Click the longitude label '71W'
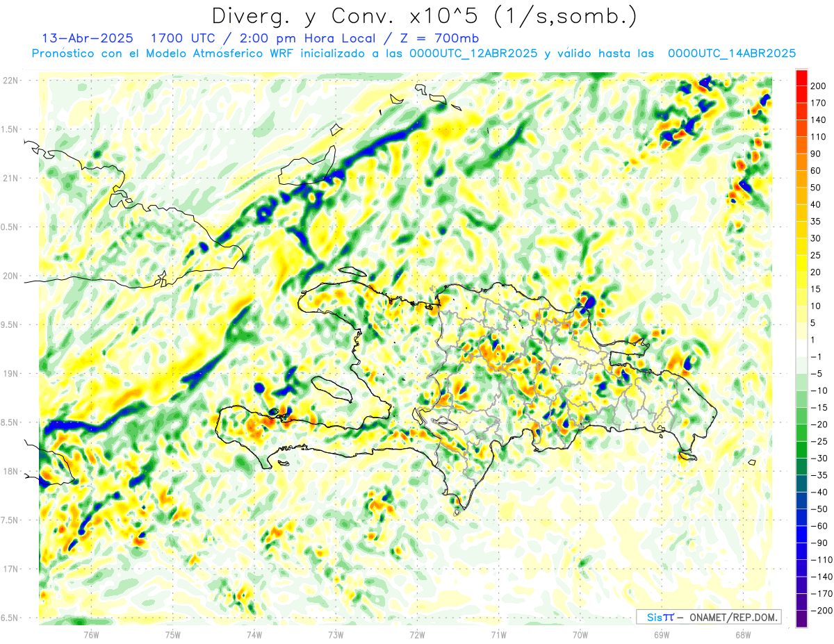The height and width of the screenshot is (644, 834). pyautogui.click(x=498, y=634)
